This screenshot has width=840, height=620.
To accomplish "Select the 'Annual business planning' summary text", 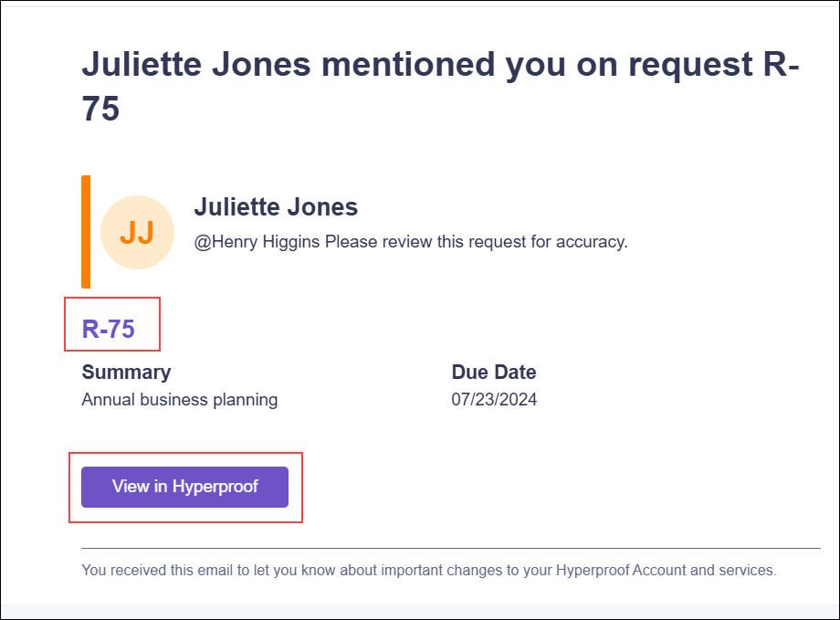I will (180, 400).
